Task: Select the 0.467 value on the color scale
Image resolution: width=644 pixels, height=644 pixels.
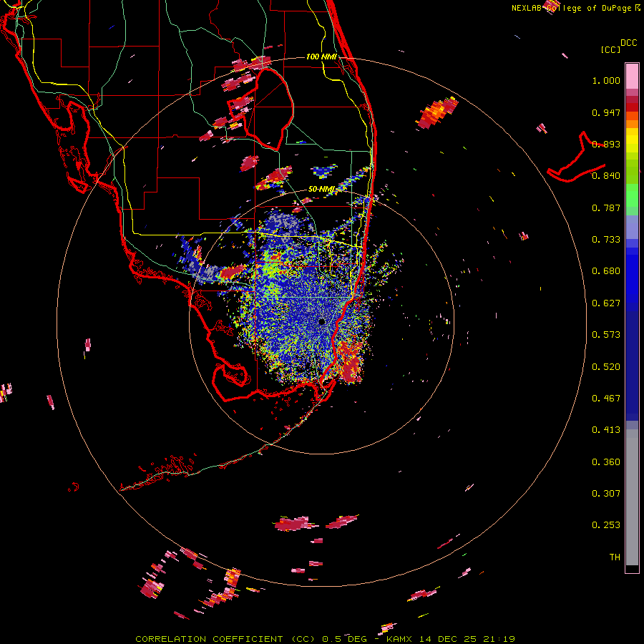Action: tap(606, 399)
